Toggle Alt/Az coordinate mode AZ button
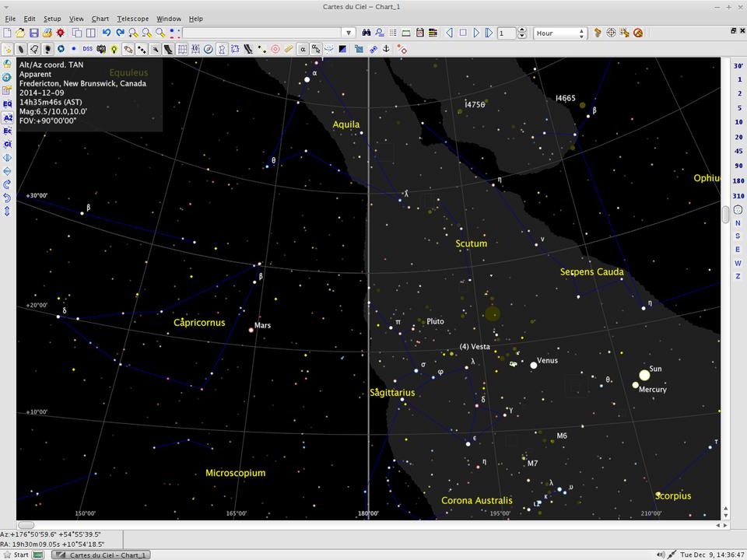747x560 pixels. [x=7, y=117]
